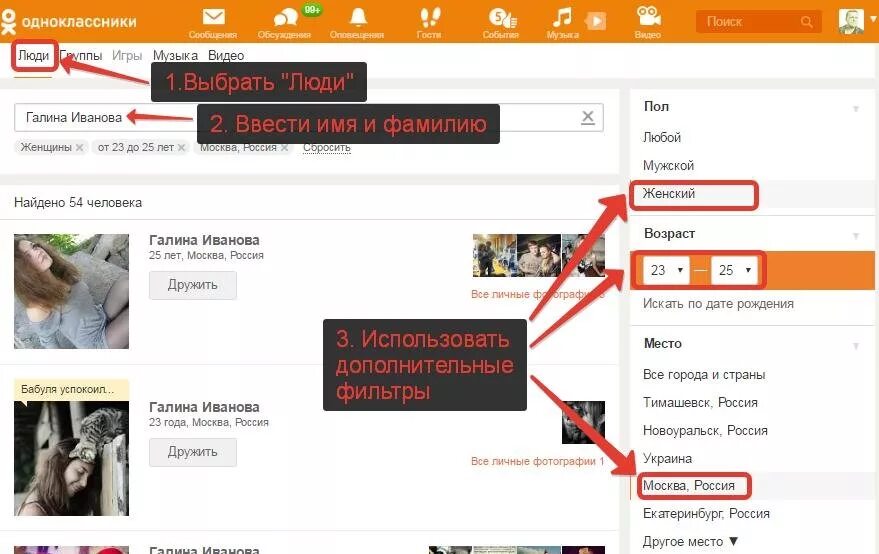Open the dropdown arrow beside user avatar

[x=873, y=19]
